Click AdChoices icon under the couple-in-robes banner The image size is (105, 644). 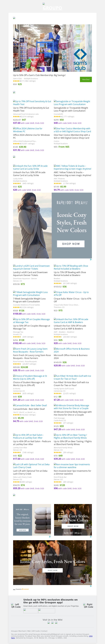[x=91, y=586]
